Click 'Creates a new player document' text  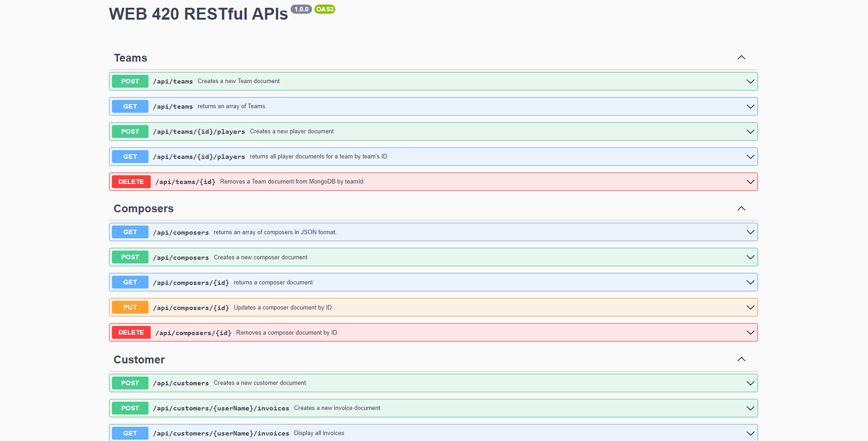[x=292, y=131]
